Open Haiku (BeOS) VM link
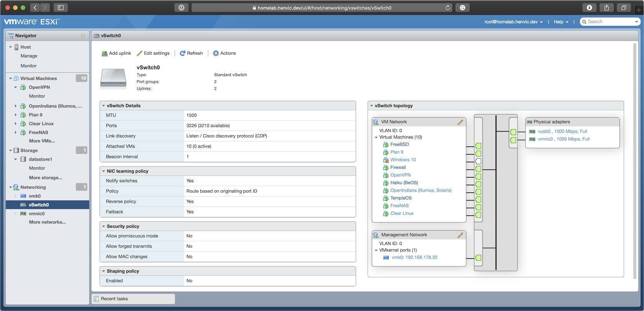The width and height of the screenshot is (644, 311). [x=404, y=183]
